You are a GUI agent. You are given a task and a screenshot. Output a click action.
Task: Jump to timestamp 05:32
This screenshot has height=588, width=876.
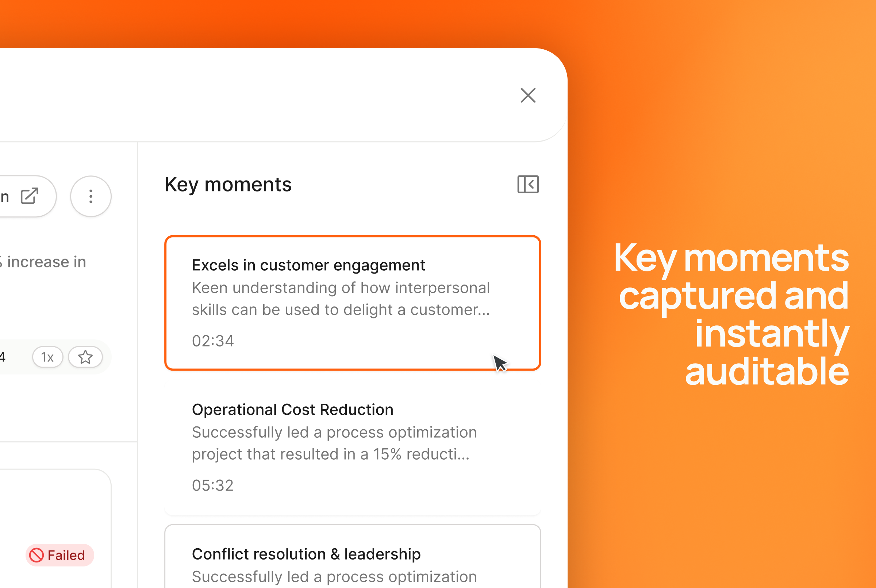[213, 485]
